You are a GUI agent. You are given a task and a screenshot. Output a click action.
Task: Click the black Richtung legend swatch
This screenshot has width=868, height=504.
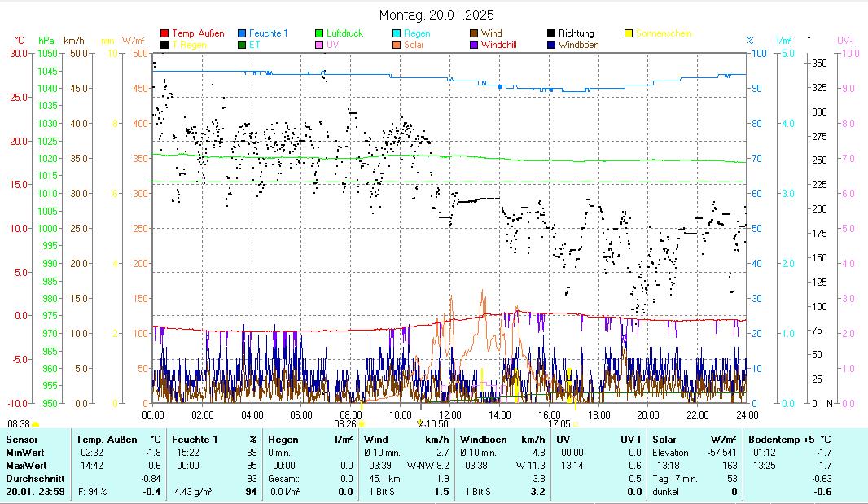pos(551,33)
